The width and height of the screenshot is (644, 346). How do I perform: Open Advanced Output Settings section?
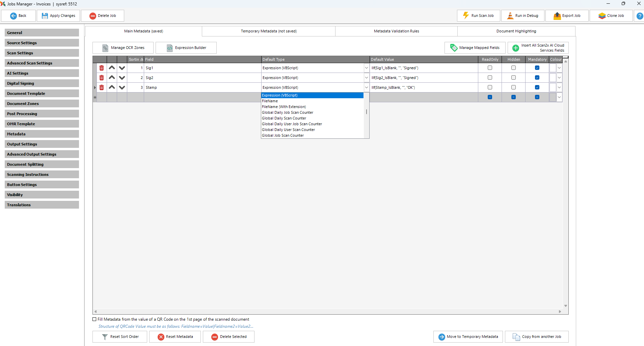42,154
